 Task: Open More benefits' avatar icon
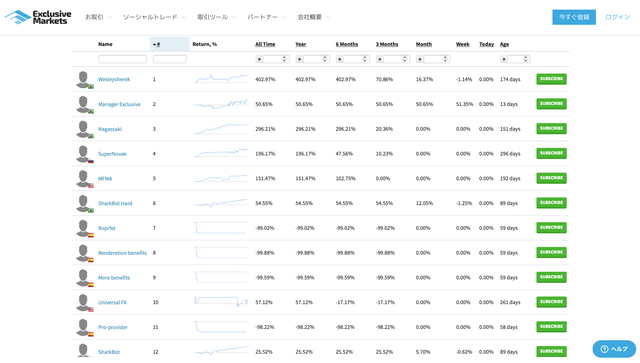click(84, 278)
